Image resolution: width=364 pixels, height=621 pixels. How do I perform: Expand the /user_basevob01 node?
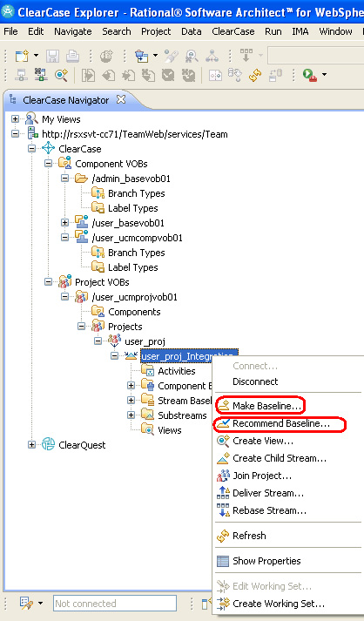[65, 223]
